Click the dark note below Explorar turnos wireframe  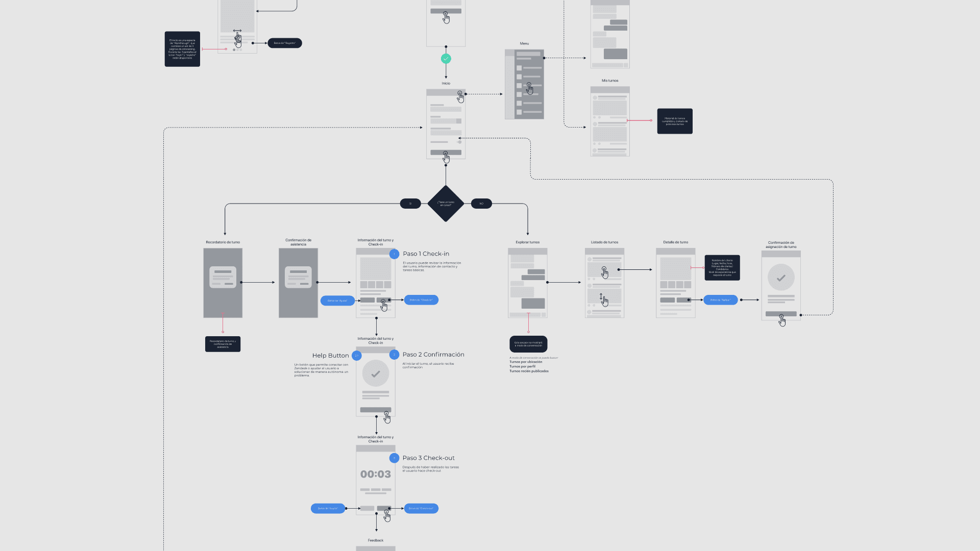click(528, 344)
